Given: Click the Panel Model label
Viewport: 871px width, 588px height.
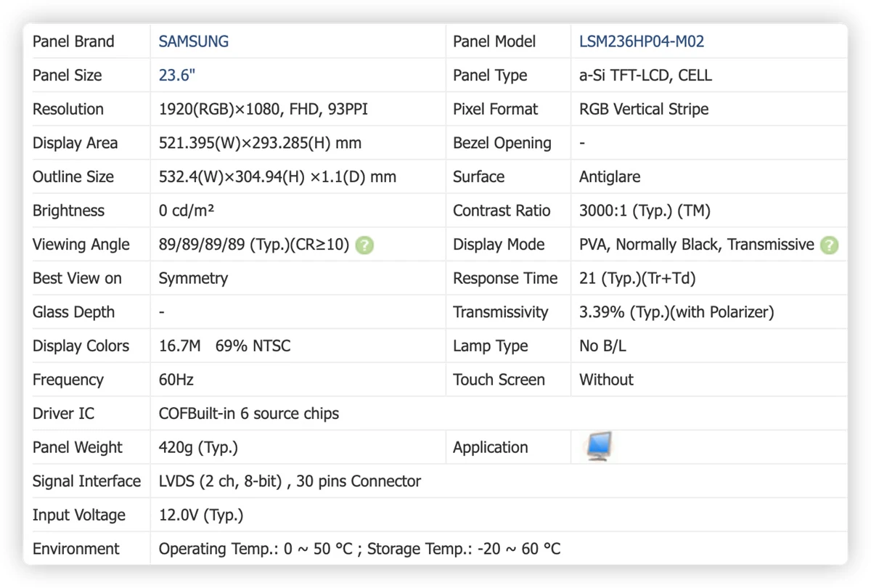Looking at the screenshot, I should (494, 41).
